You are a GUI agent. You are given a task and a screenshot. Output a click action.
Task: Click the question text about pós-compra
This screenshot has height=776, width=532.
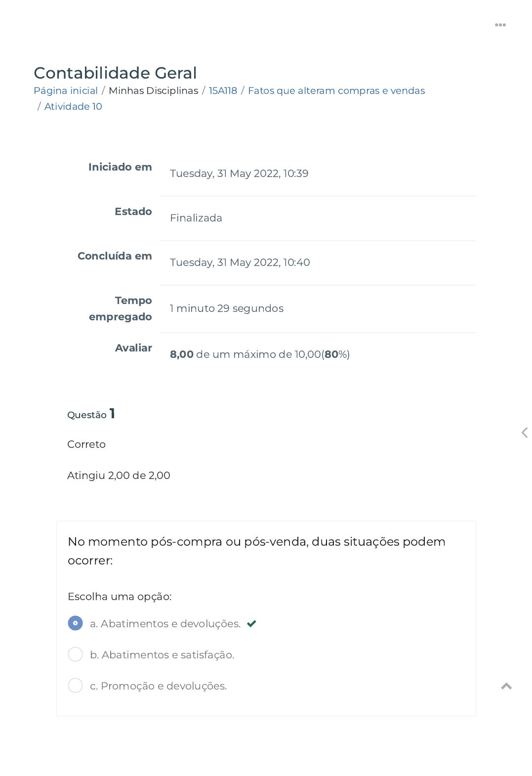256,551
